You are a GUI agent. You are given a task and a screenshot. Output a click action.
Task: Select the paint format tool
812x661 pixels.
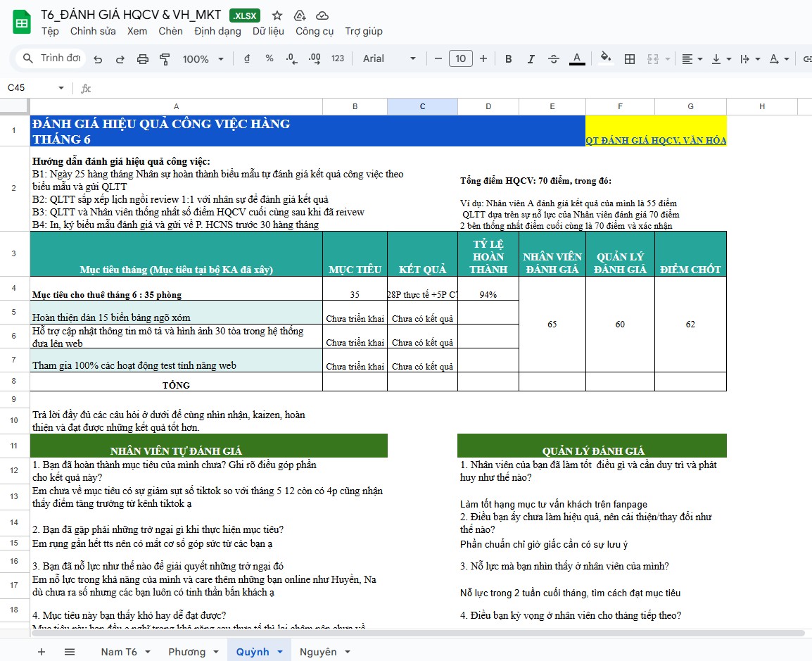tap(165, 59)
